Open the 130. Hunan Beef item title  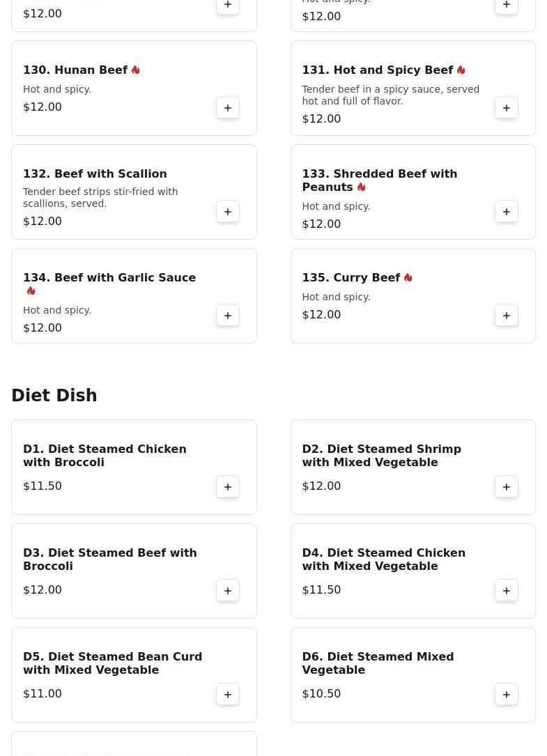click(75, 70)
